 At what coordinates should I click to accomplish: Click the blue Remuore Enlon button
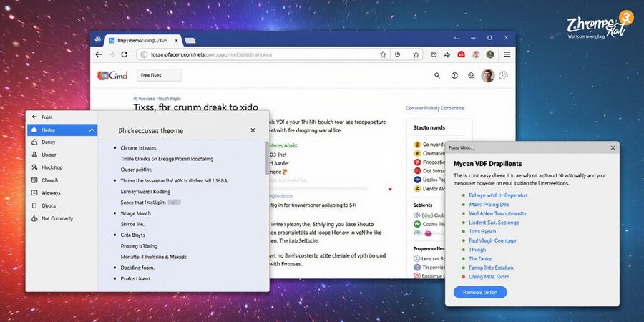click(480, 293)
